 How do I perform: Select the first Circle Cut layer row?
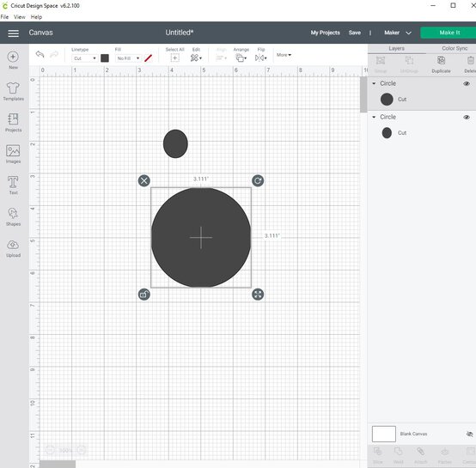tap(422, 100)
